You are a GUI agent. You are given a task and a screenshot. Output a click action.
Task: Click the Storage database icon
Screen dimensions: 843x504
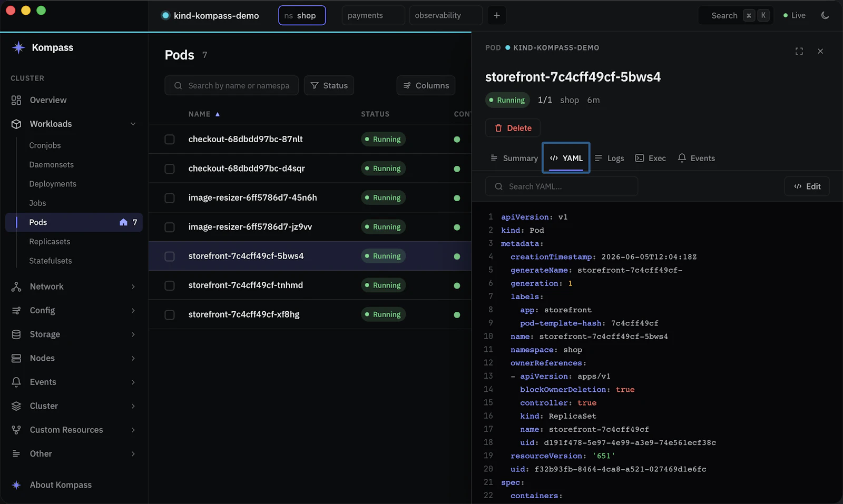tap(16, 334)
